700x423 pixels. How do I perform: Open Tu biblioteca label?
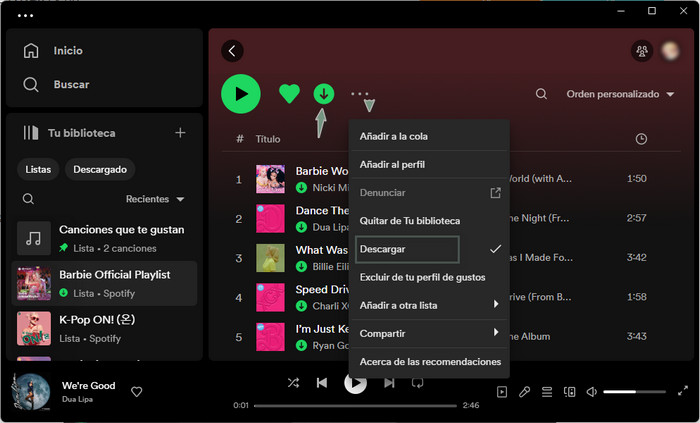tap(82, 133)
